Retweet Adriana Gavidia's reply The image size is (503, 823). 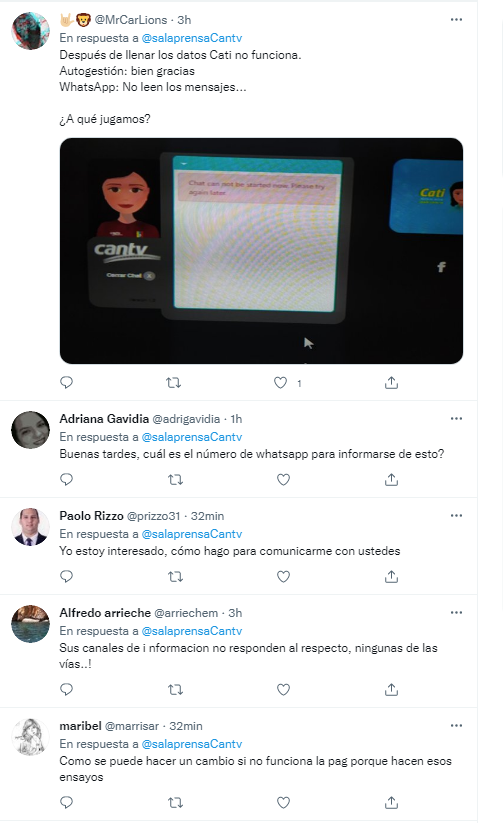click(175, 479)
